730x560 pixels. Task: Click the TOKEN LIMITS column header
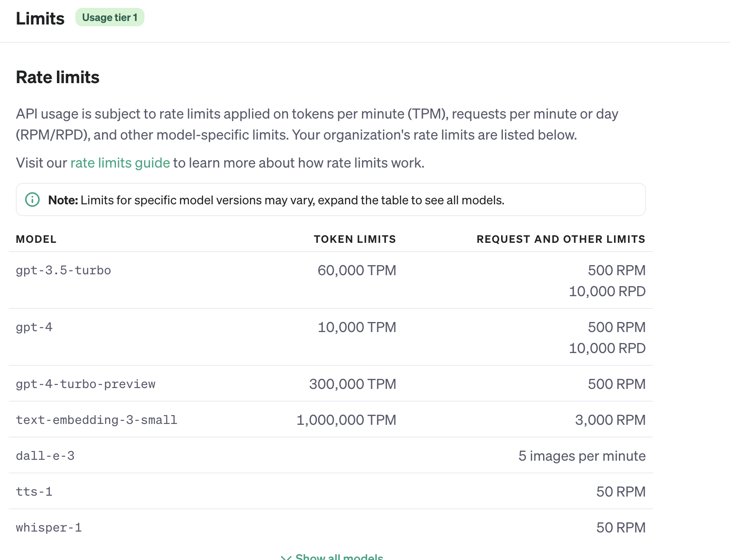pos(354,239)
